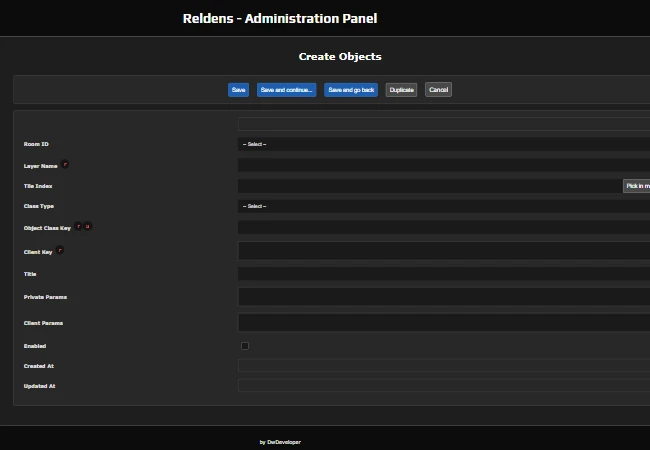The height and width of the screenshot is (450, 650).
Task: Click the 'r' required badge beside Object Class Key
Action: click(x=78, y=227)
